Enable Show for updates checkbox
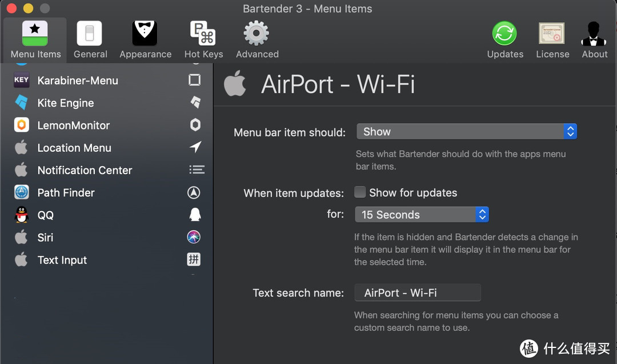617x364 pixels. pyautogui.click(x=360, y=192)
